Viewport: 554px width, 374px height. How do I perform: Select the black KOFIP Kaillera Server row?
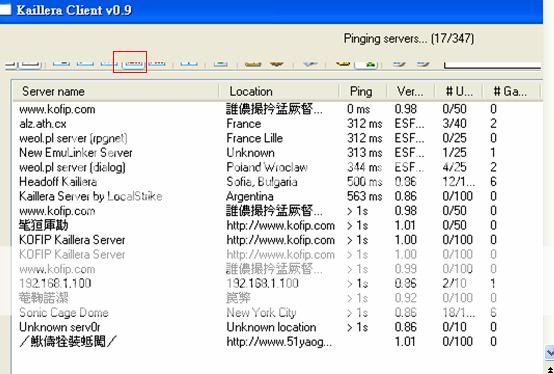72,240
